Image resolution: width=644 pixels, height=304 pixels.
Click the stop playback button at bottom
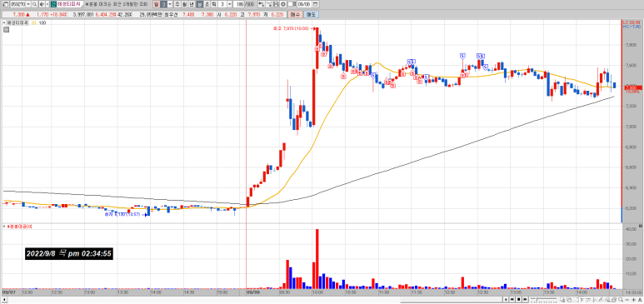519,300
